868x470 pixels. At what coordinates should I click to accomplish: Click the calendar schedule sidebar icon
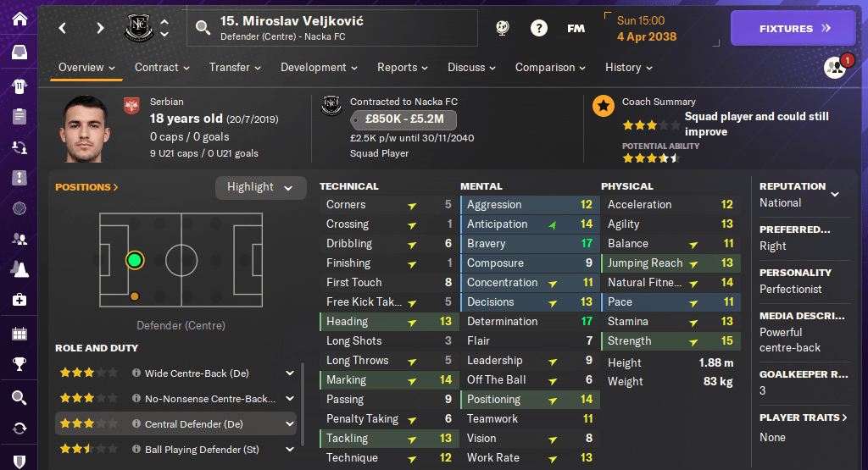[19, 333]
